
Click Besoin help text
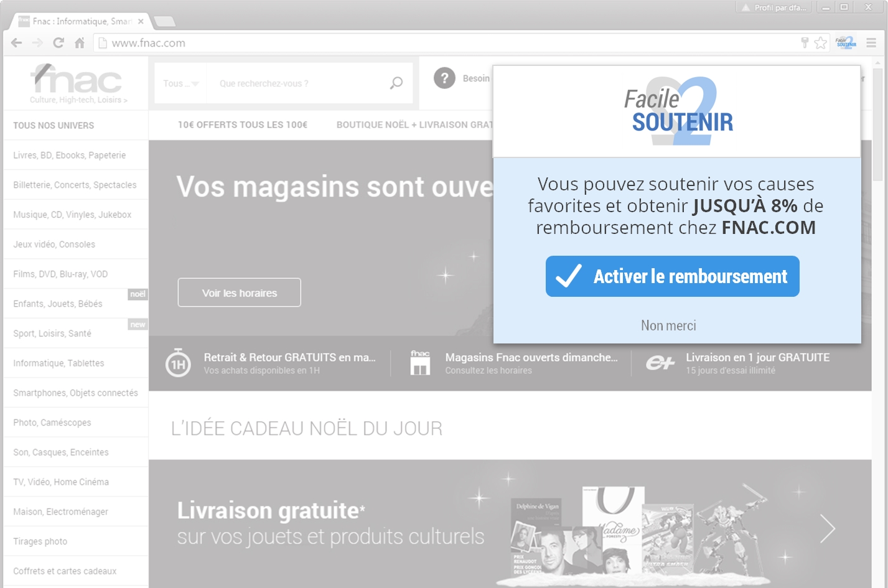[x=476, y=78]
